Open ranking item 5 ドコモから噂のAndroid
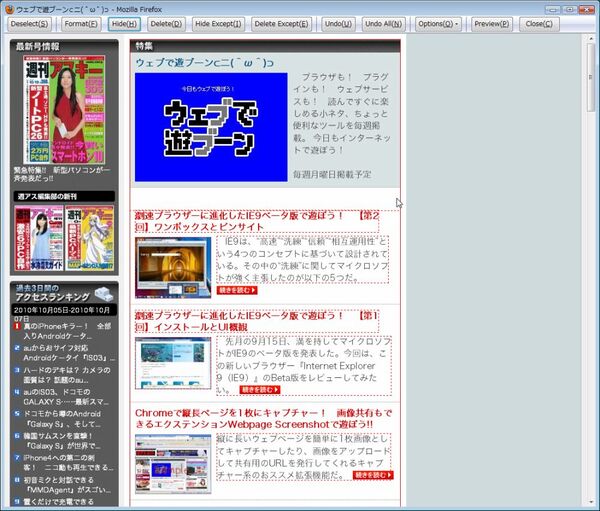This screenshot has width=600, height=511. point(62,419)
